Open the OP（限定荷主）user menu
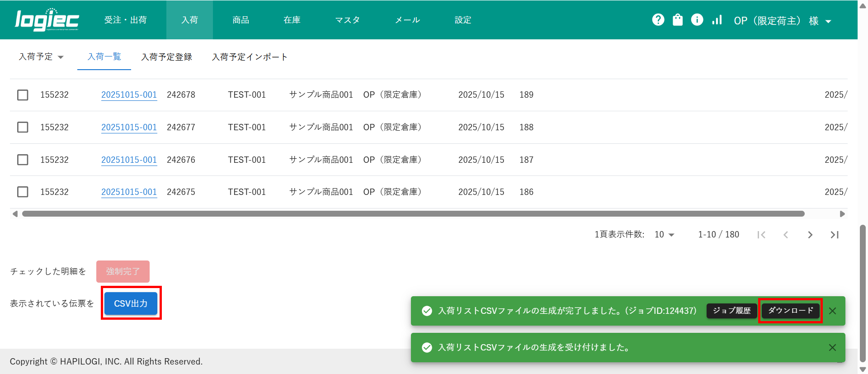Screen dimensions: 868x374 [x=782, y=21]
